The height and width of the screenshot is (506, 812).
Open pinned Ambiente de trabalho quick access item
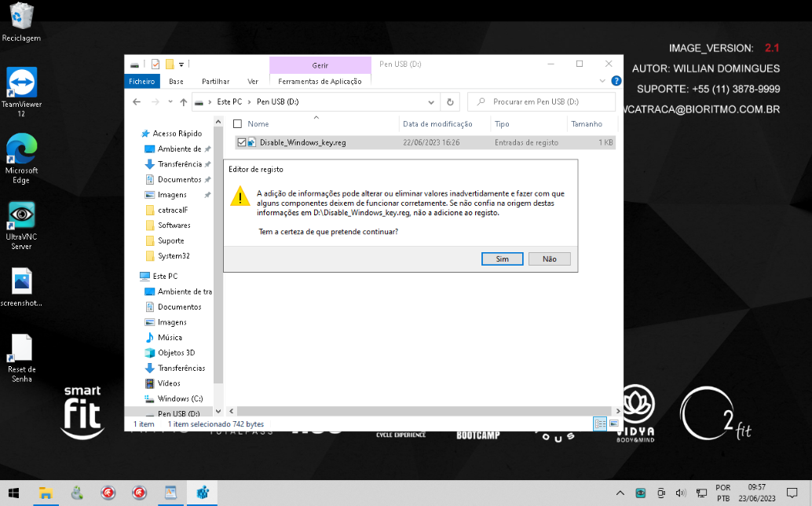point(177,148)
